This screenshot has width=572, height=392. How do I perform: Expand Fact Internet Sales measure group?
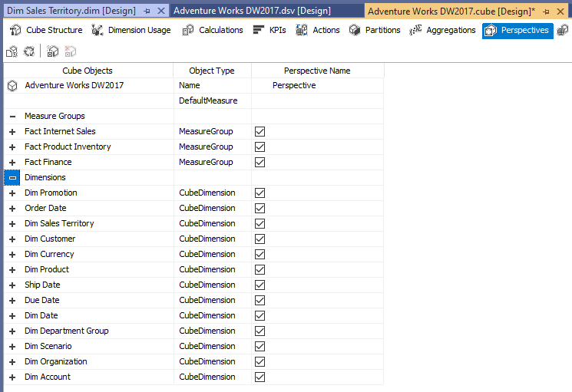click(x=12, y=132)
